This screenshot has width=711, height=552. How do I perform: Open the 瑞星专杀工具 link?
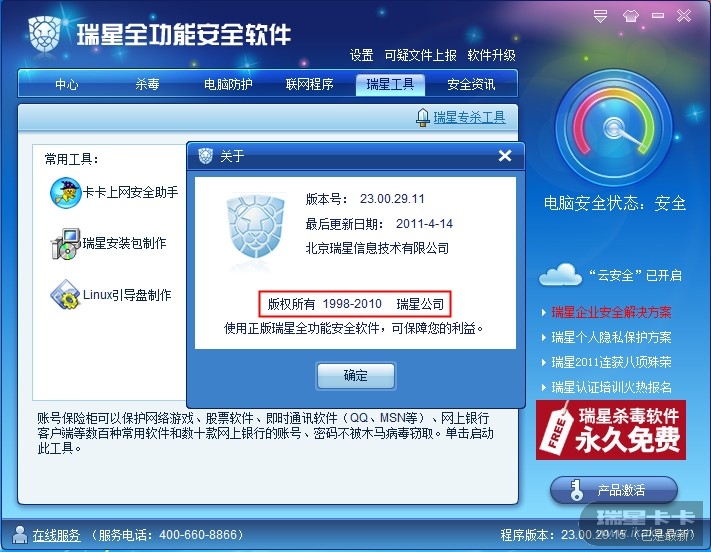[x=469, y=117]
